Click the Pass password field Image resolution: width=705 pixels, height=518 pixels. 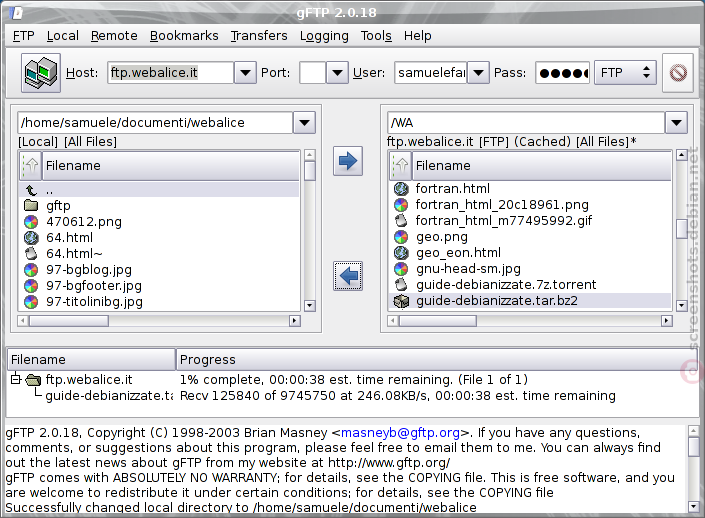[x=562, y=73]
